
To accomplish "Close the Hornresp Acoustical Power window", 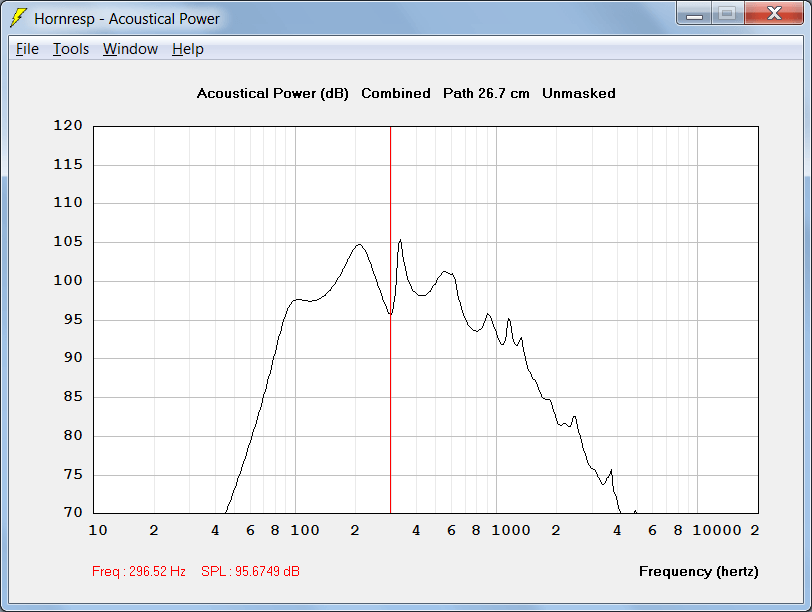I will pos(774,14).
